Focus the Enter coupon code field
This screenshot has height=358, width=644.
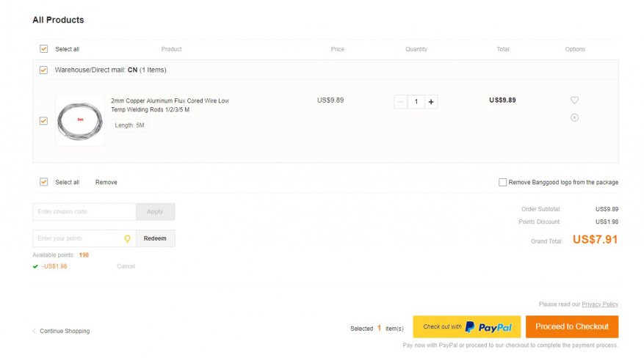(84, 212)
